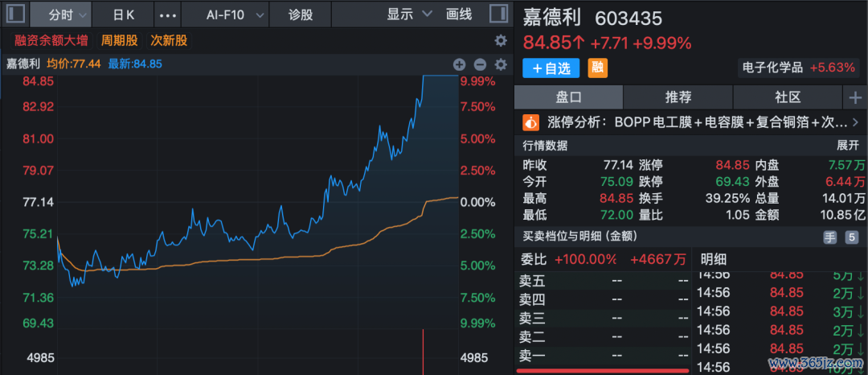Select the 手 unit toggle
Screen dimensions: 868x375
(x=830, y=237)
